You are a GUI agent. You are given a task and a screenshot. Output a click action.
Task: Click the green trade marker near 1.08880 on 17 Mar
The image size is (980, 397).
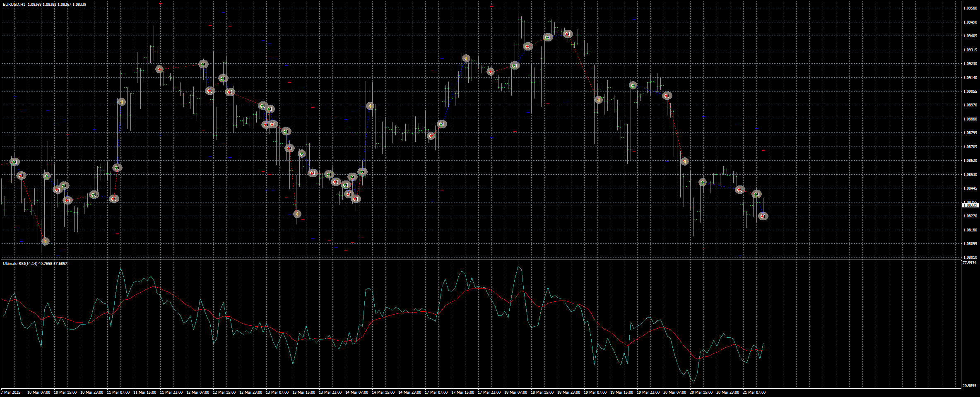click(x=442, y=124)
